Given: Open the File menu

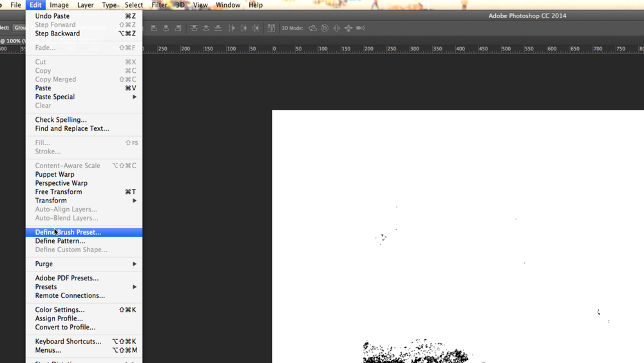Looking at the screenshot, I should tap(15, 5).
